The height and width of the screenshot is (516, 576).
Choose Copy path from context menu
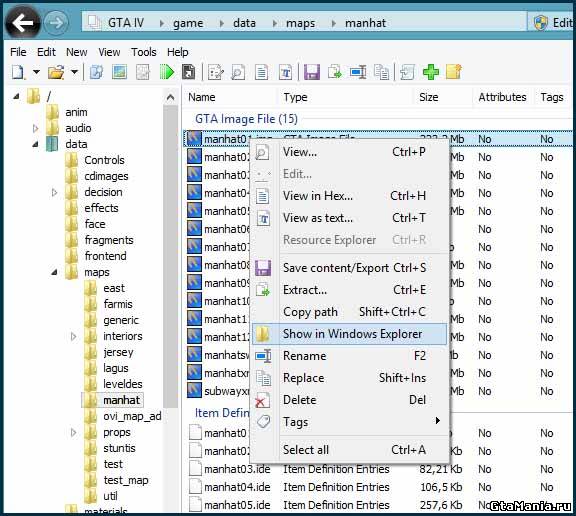tap(349, 312)
